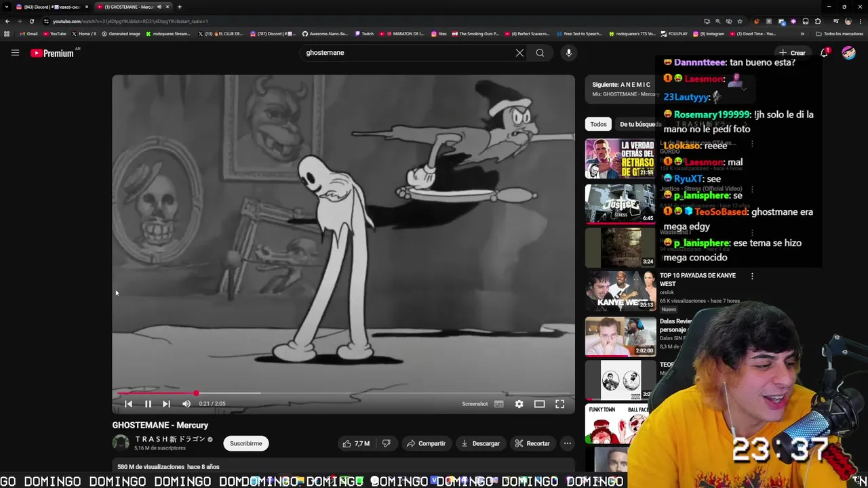
Task: Enter fullscreen mode
Action: pyautogui.click(x=560, y=404)
